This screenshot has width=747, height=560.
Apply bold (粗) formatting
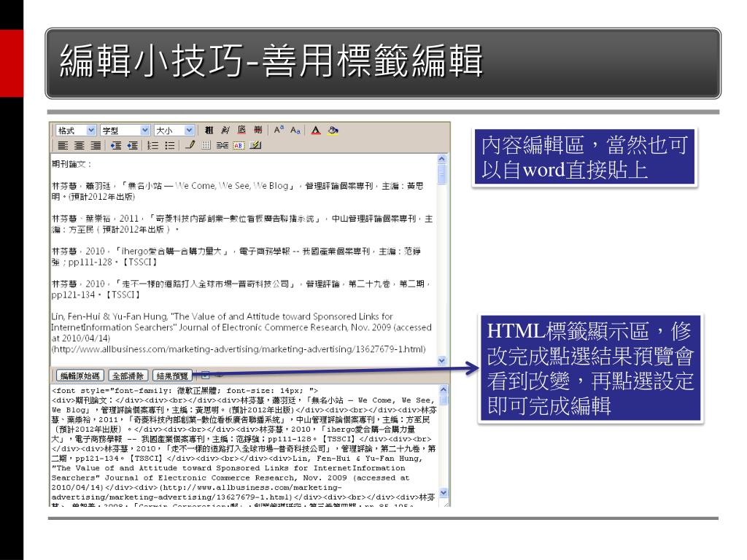(209, 130)
